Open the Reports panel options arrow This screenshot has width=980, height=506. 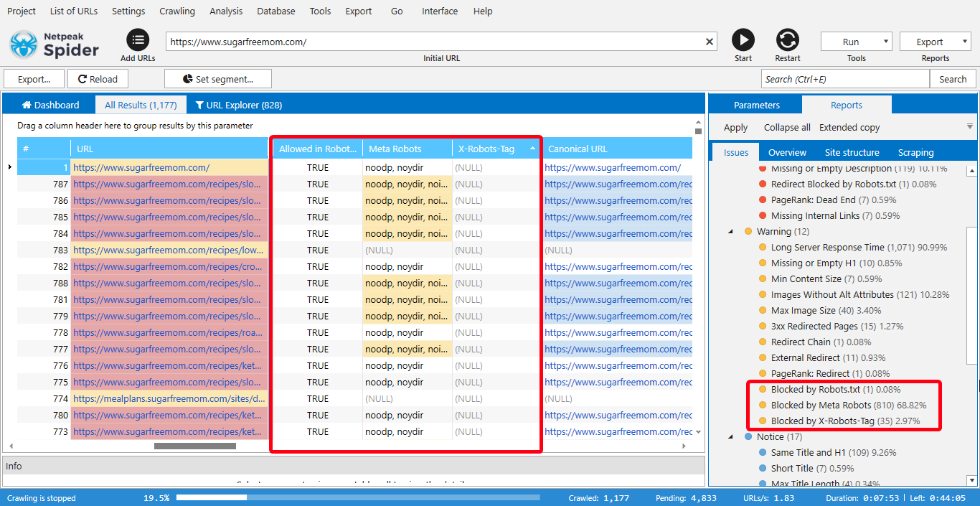tap(970, 127)
